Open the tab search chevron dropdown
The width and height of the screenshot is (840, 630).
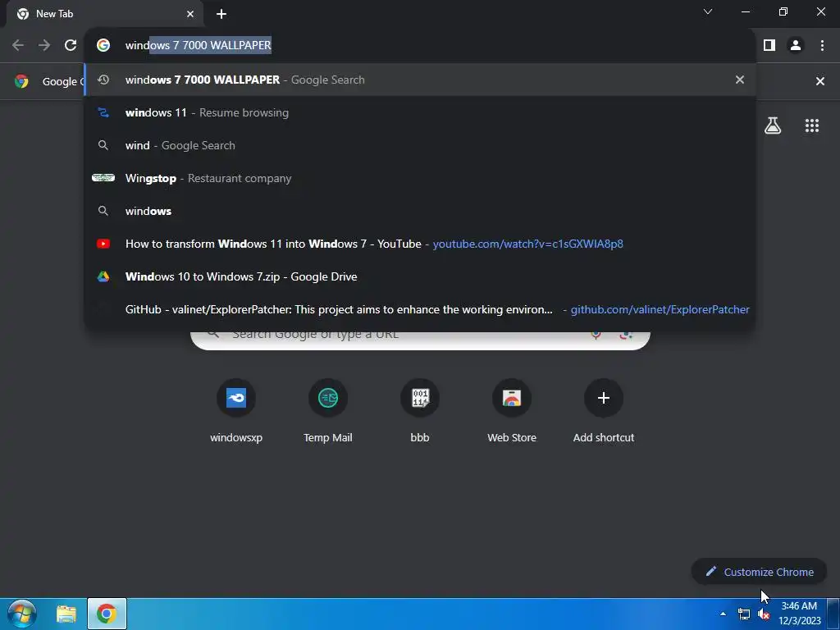click(708, 11)
